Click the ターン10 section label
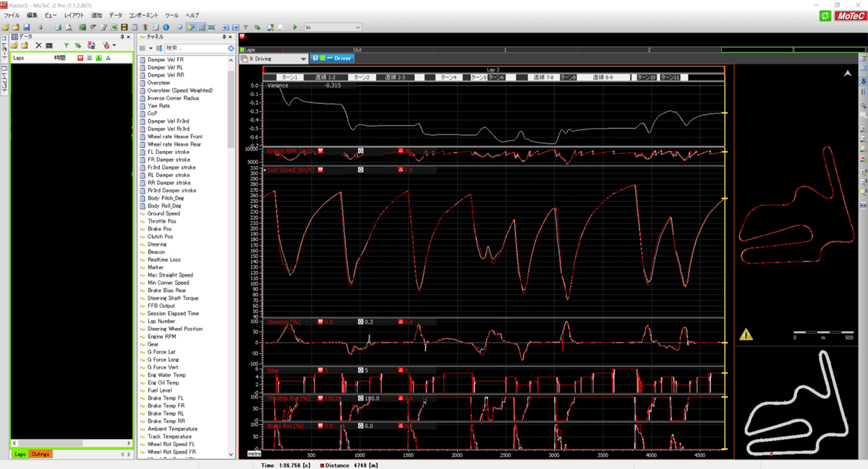This screenshot has width=868, height=469. pos(646,77)
